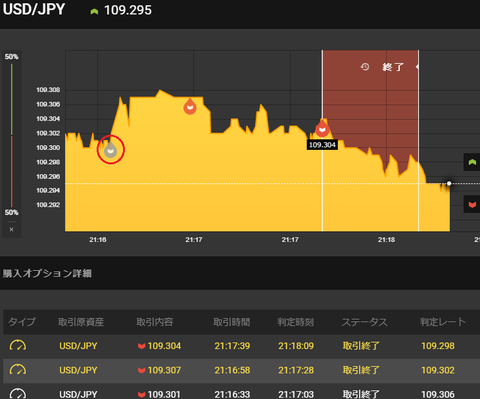Screen dimensions: 480x399
Task: Click the 取引終了 status in the 21:17:39 row
Action: coord(361,346)
